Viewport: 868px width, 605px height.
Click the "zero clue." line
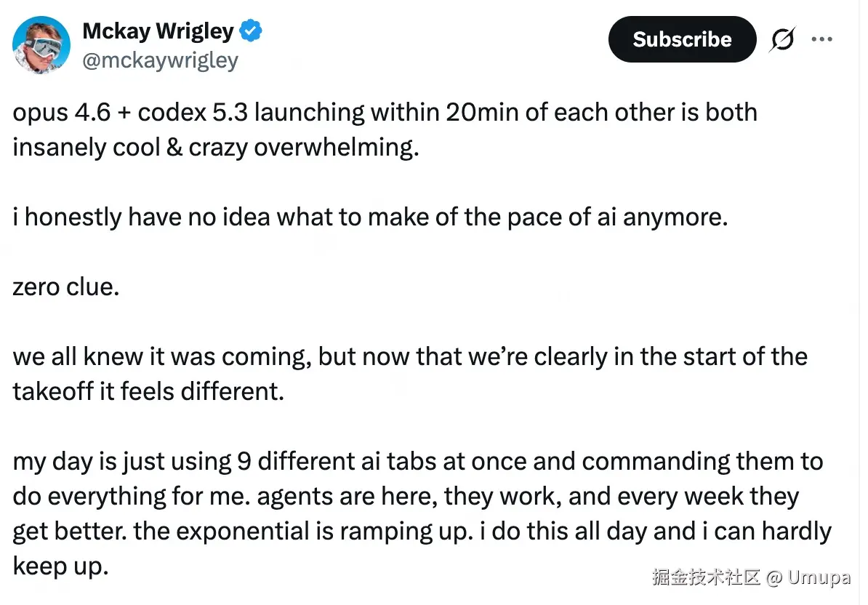coord(65,287)
